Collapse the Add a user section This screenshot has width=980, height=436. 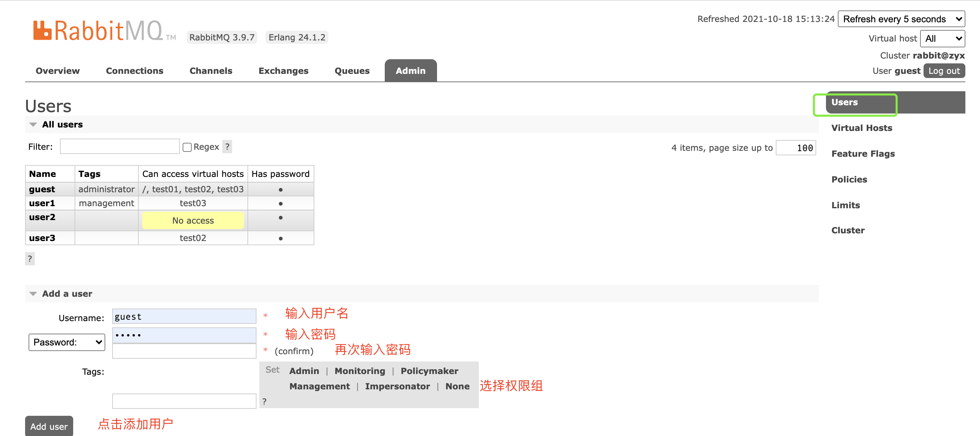pyautogui.click(x=33, y=294)
